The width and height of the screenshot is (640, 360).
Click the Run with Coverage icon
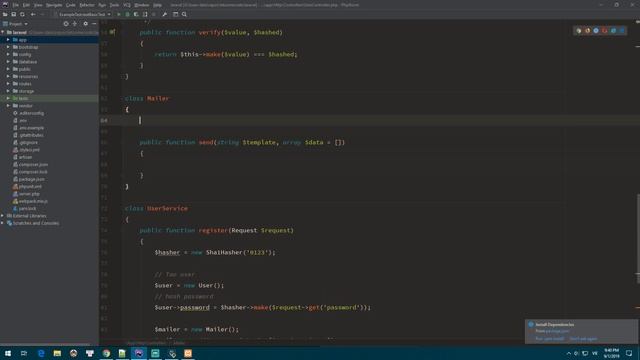136,14
